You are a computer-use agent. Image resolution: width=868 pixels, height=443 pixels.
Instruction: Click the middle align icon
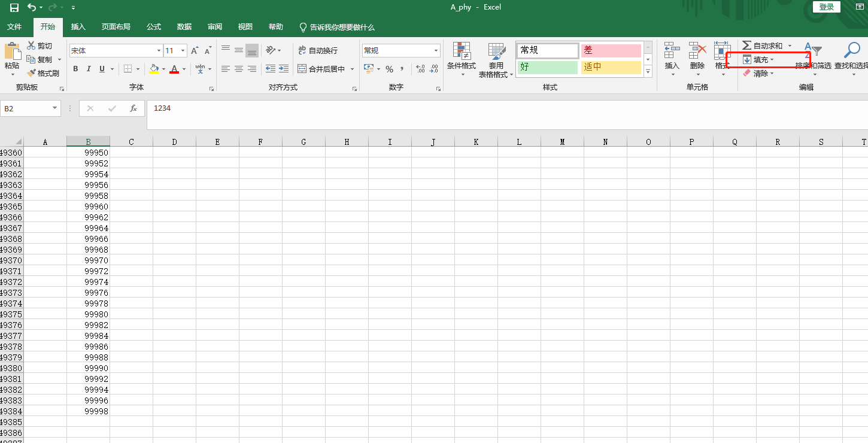[x=239, y=50]
